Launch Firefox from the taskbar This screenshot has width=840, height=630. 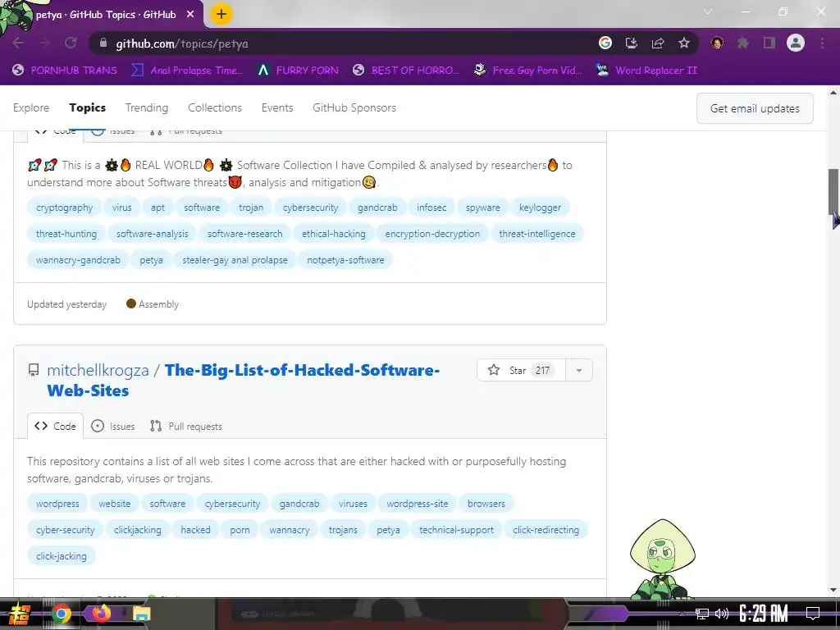(101, 614)
